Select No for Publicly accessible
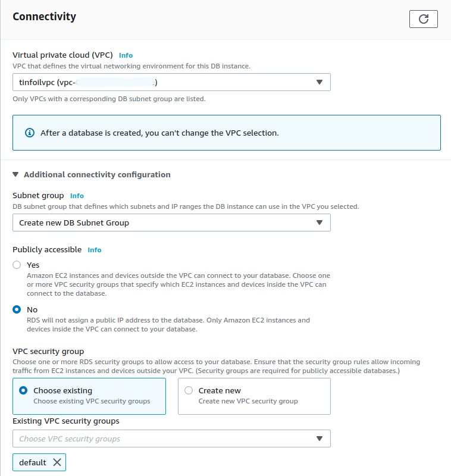 coord(17,309)
